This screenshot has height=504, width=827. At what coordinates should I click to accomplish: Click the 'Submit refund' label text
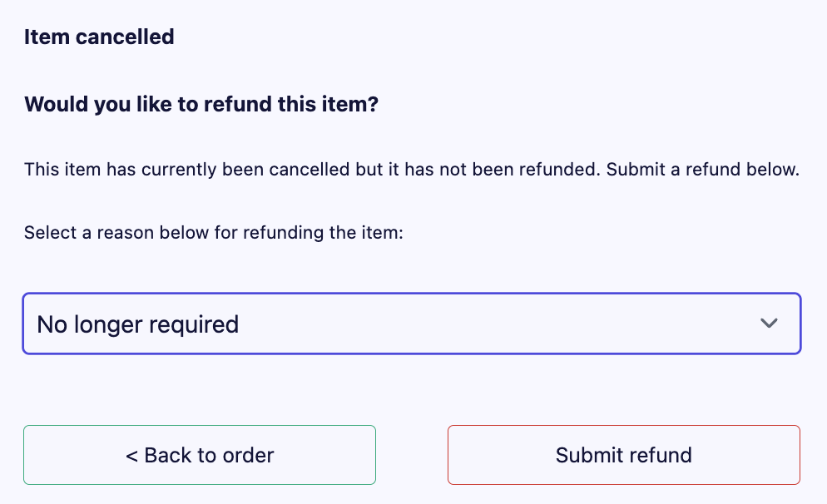pos(623,456)
